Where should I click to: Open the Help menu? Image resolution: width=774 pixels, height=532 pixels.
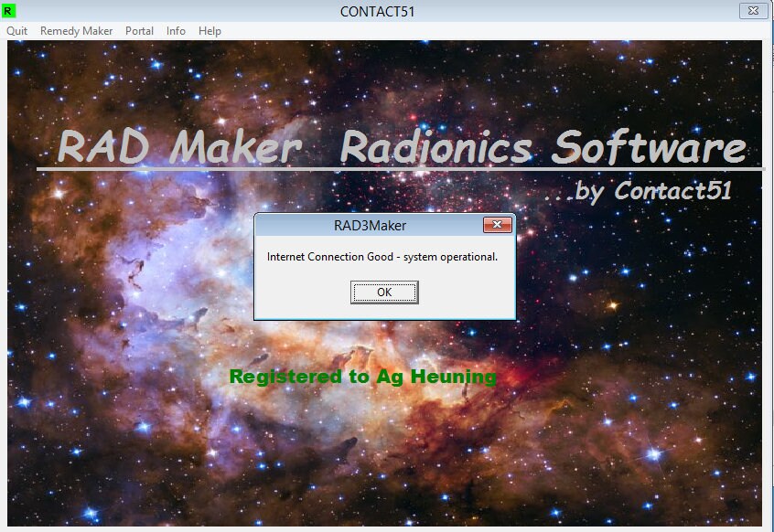(210, 30)
